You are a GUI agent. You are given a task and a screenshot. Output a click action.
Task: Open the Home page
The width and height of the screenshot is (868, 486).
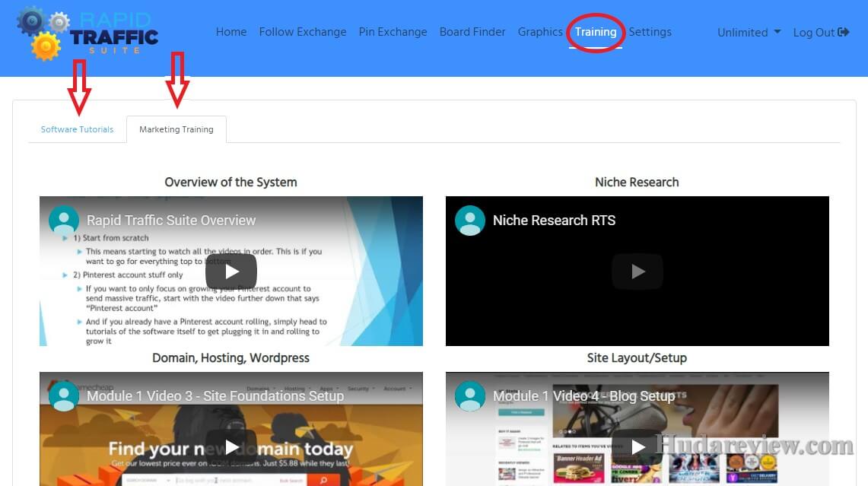pos(231,32)
